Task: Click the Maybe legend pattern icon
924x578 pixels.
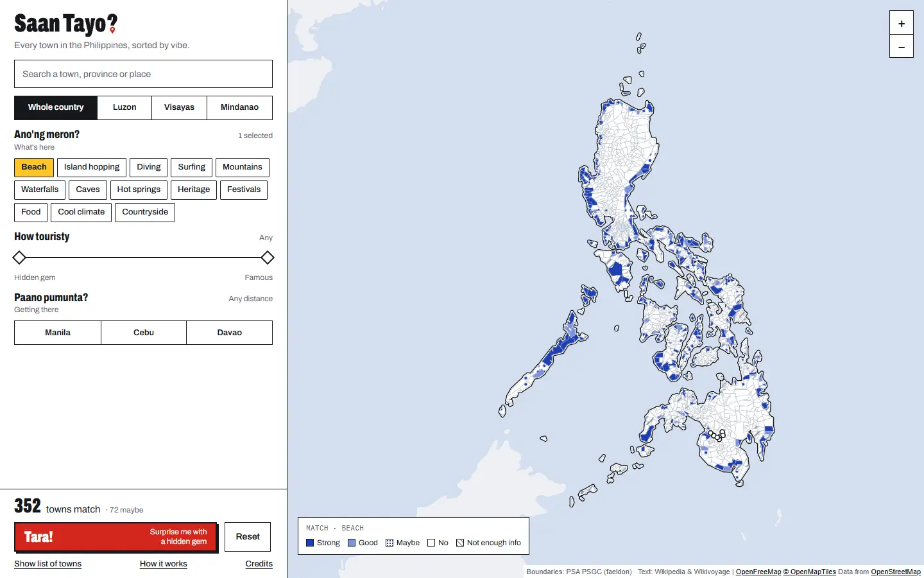Action: 389,543
